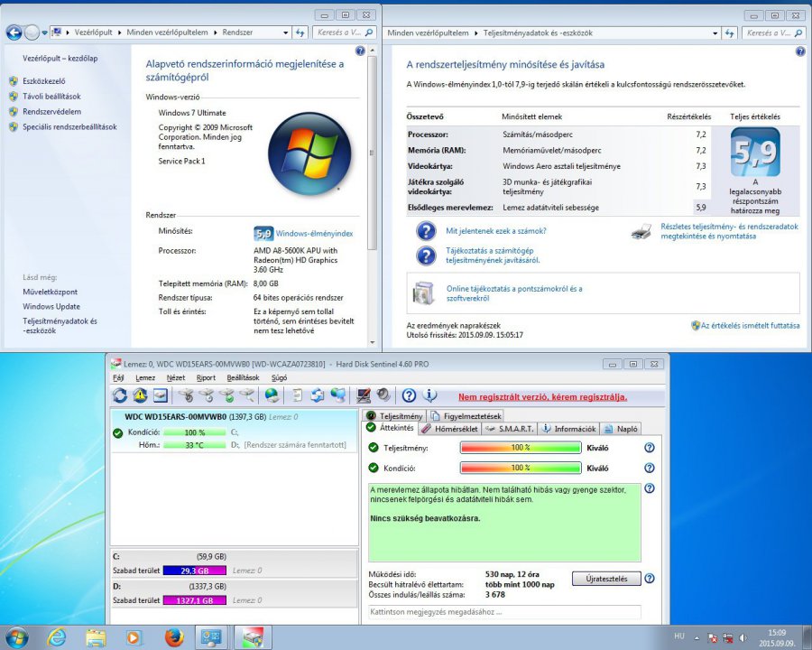
Task: Click the Rendszer window vertical scrollbar
Action: click(x=372, y=153)
